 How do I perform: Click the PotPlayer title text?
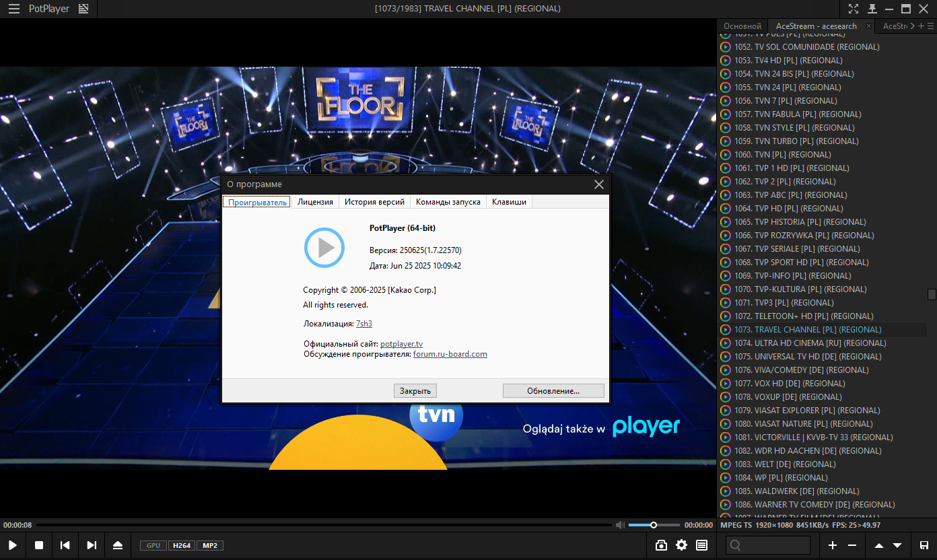(49, 9)
